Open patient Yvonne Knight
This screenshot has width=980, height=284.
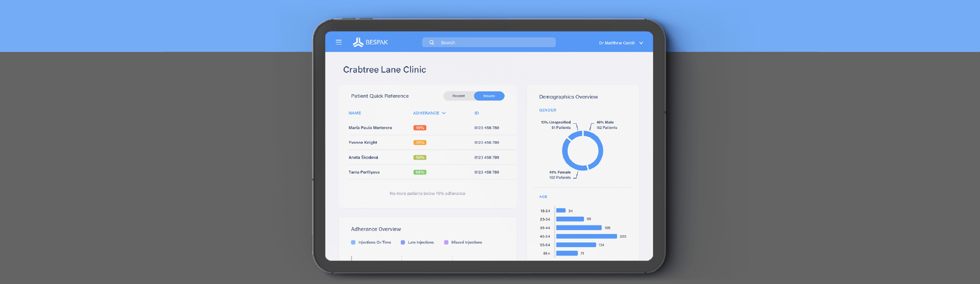point(363,143)
